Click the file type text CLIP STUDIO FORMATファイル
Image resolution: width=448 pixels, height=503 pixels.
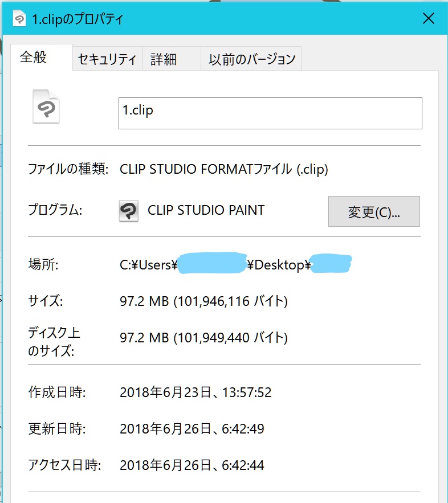223,169
